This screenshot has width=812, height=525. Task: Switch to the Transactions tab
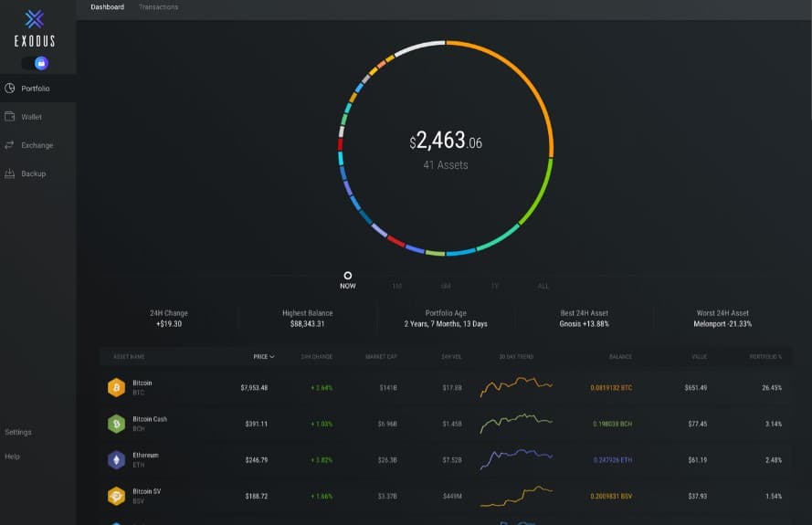(x=158, y=6)
